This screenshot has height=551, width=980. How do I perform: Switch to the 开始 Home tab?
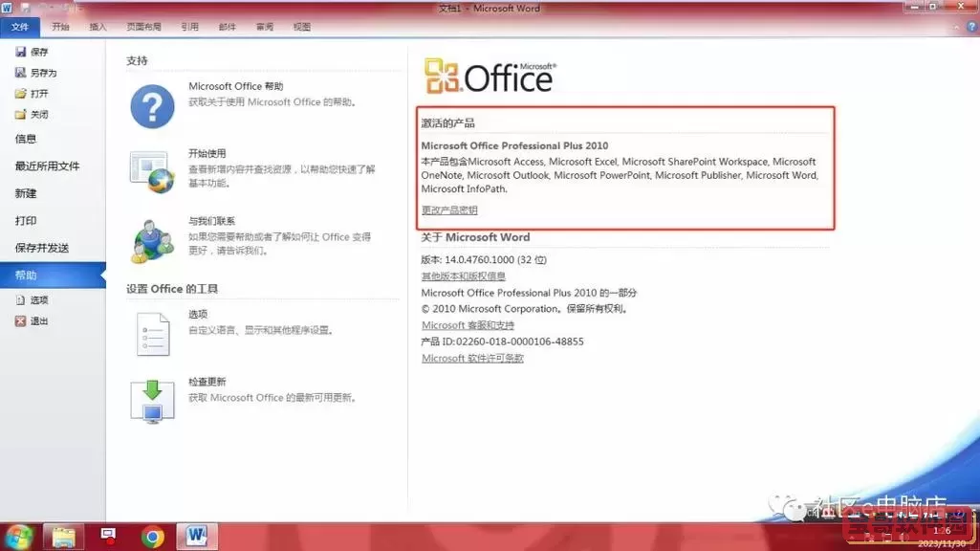pyautogui.click(x=60, y=27)
